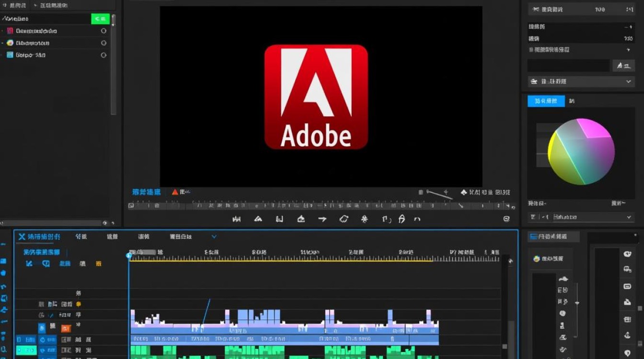Click the plus icon right of the timeline ruler

[510, 261]
